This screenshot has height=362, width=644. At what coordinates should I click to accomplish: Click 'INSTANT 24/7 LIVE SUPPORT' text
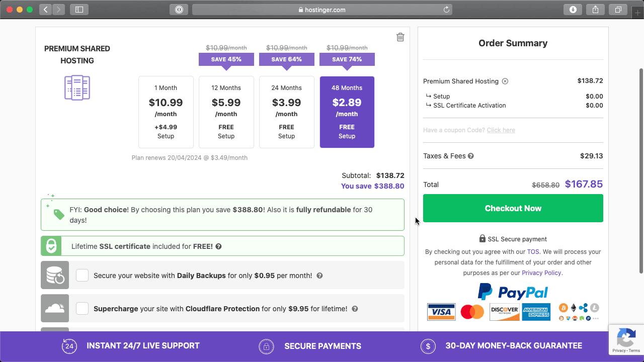click(x=143, y=346)
